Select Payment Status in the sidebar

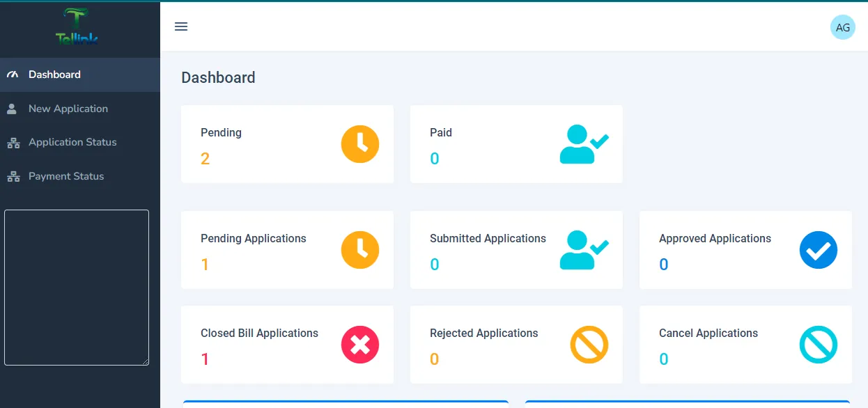point(66,176)
